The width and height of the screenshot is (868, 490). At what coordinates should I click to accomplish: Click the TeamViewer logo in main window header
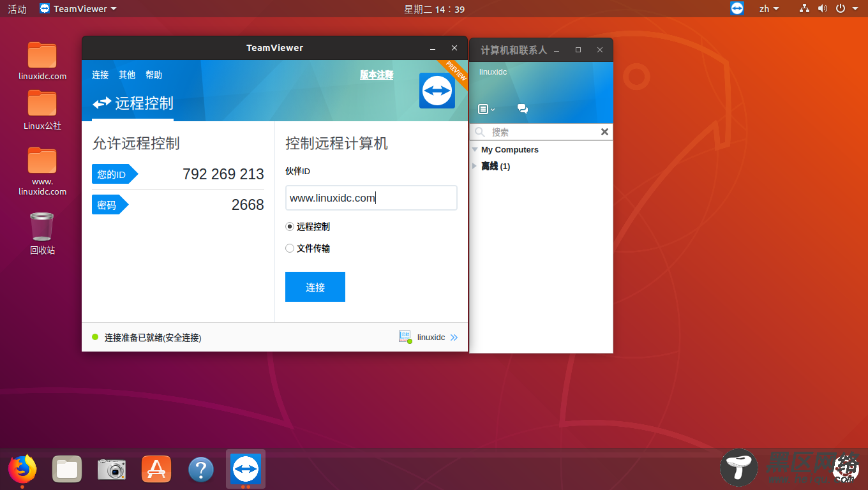[x=437, y=91]
